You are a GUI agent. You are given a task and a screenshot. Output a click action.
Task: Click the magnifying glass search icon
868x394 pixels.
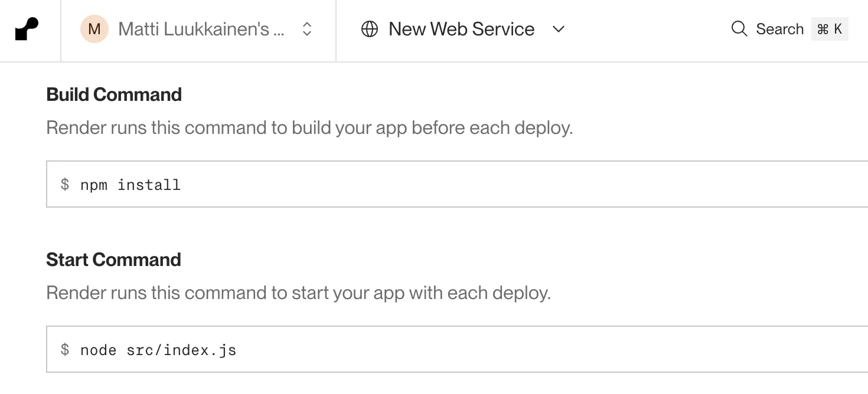(739, 29)
